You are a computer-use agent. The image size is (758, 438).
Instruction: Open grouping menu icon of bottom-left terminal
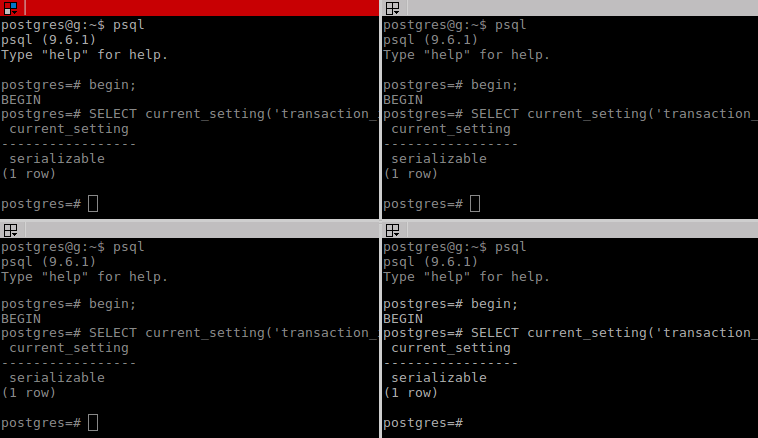pos(10,230)
